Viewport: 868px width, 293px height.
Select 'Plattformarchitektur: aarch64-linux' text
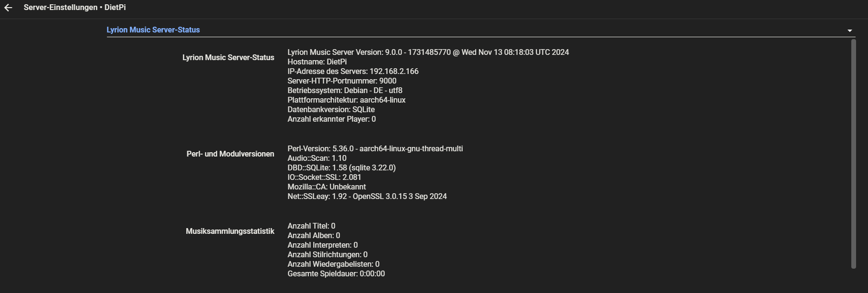click(x=347, y=100)
